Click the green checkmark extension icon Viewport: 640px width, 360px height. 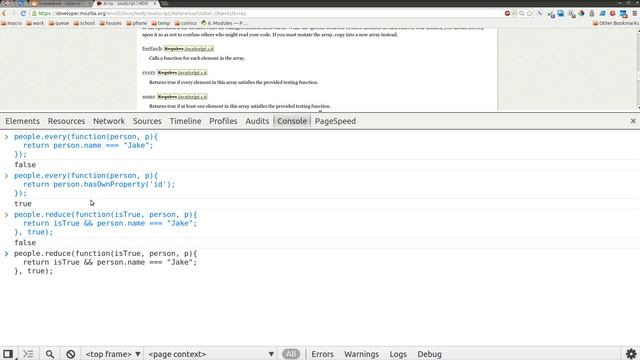[x=551, y=14]
